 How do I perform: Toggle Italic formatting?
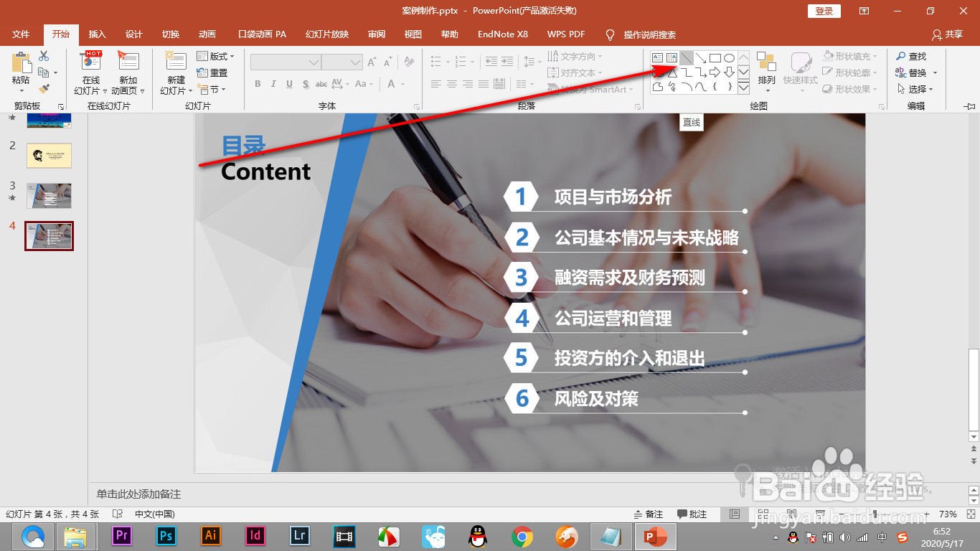click(x=273, y=84)
